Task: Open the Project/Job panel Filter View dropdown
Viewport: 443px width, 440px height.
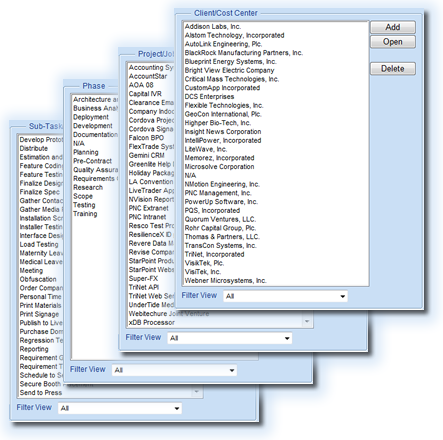Action: click(x=230, y=338)
